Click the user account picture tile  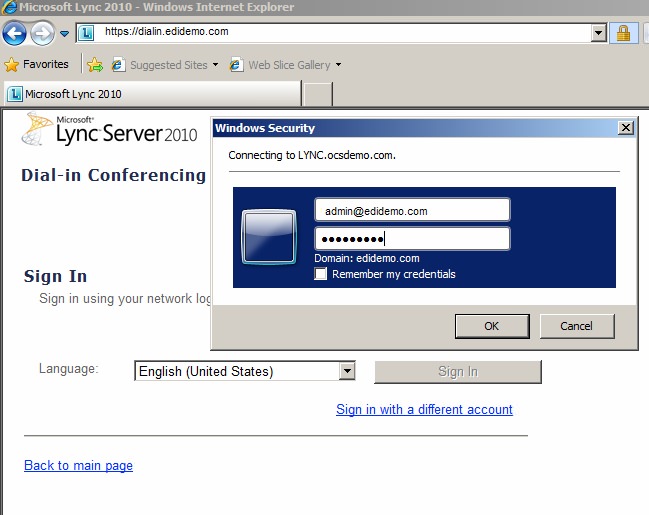tap(269, 237)
